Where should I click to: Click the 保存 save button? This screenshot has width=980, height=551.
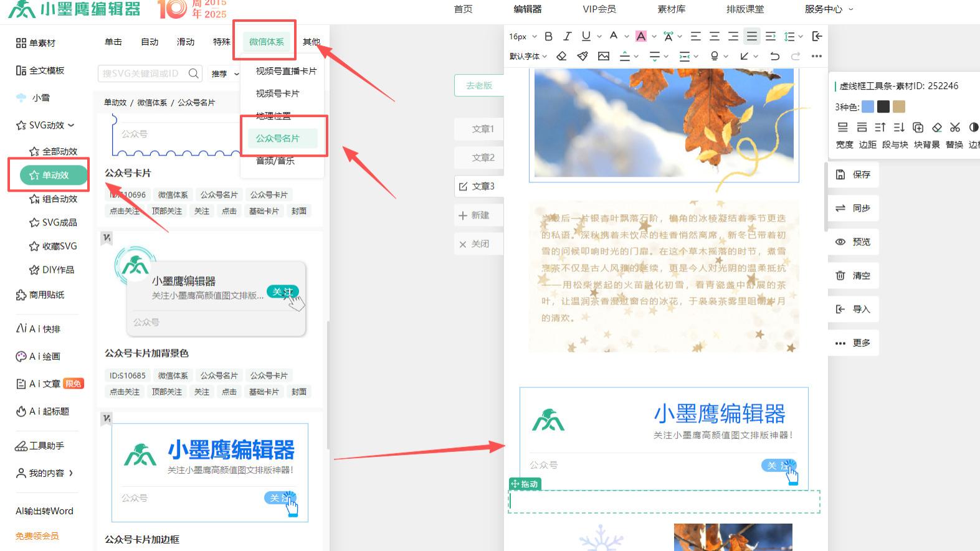pyautogui.click(x=854, y=174)
